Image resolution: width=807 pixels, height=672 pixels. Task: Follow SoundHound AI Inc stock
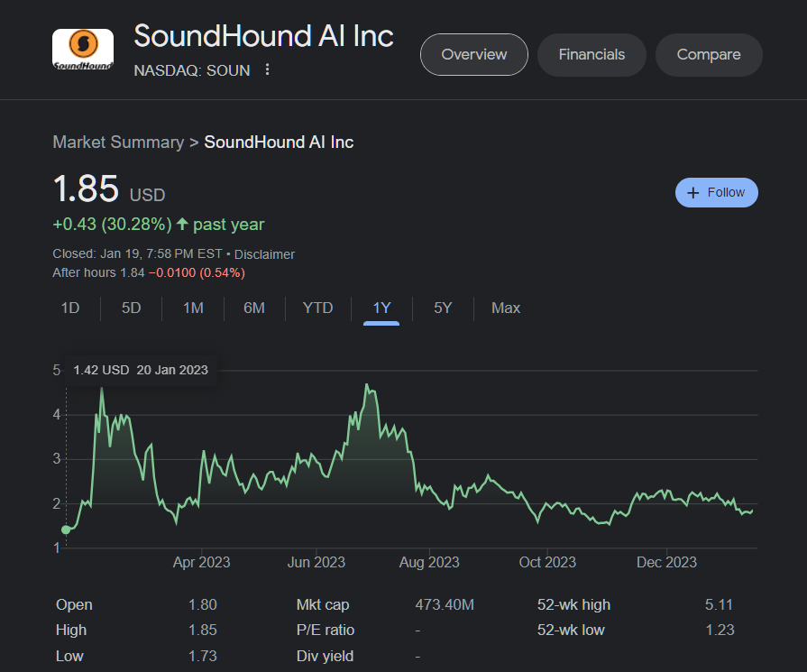click(717, 193)
